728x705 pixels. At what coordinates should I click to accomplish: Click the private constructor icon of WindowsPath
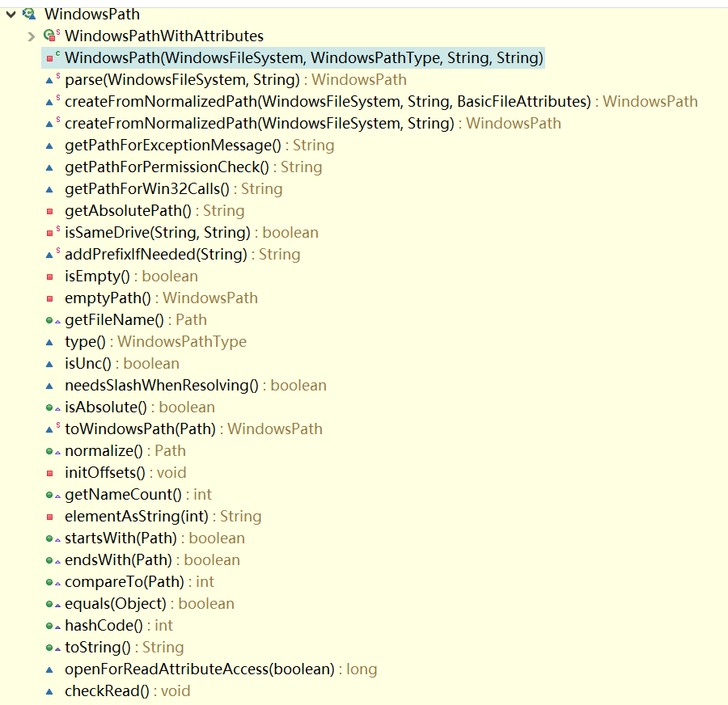[53, 57]
